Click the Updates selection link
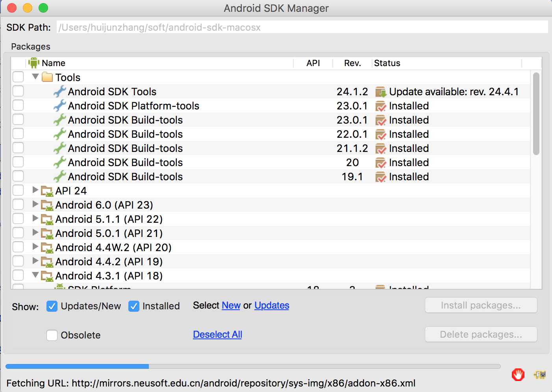This screenshot has width=552, height=392. pyautogui.click(x=272, y=305)
